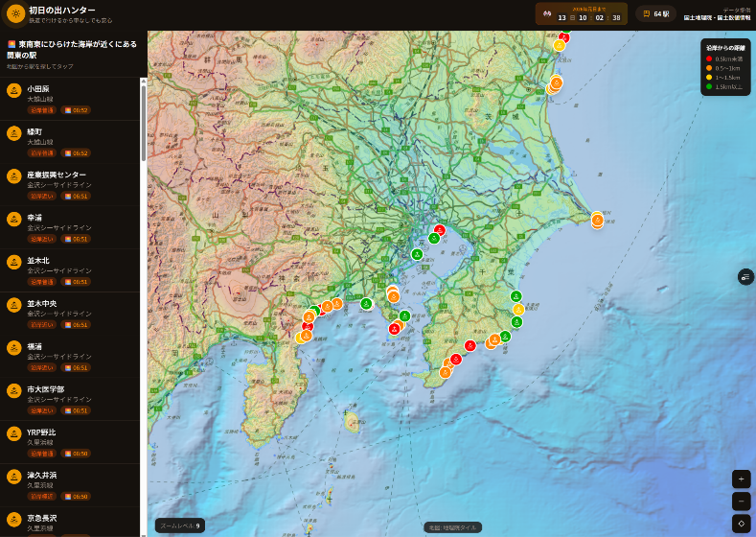Image resolution: width=756 pixels, height=537 pixels.
Task: Click the 地図: 地理院タイル attribution link
Action: point(452,527)
